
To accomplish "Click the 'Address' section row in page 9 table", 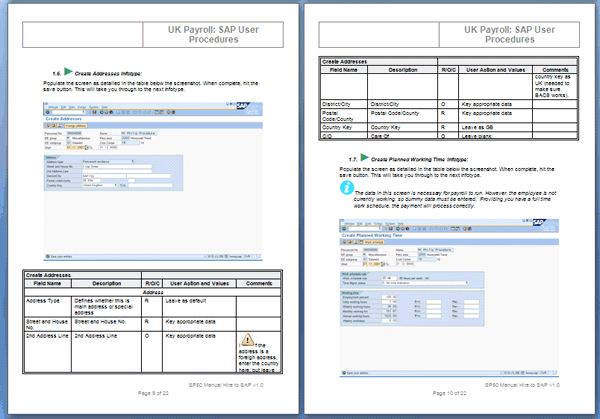I will [153, 292].
